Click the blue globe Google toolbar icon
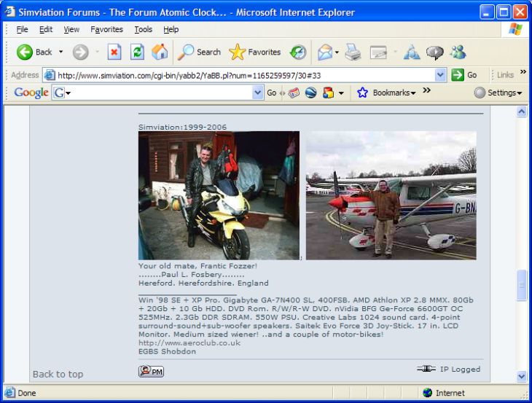Image resolution: width=532 pixels, height=403 pixels. (310, 93)
